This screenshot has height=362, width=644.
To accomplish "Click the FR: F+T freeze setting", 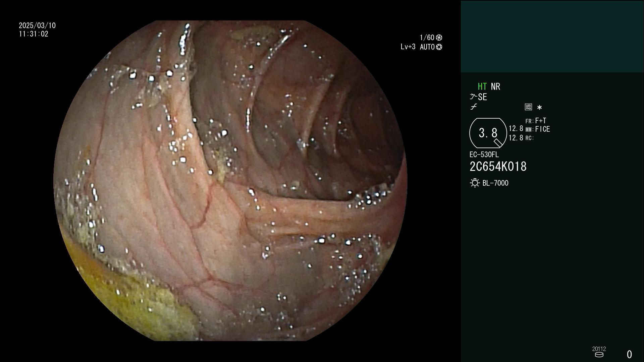I will [536, 121].
